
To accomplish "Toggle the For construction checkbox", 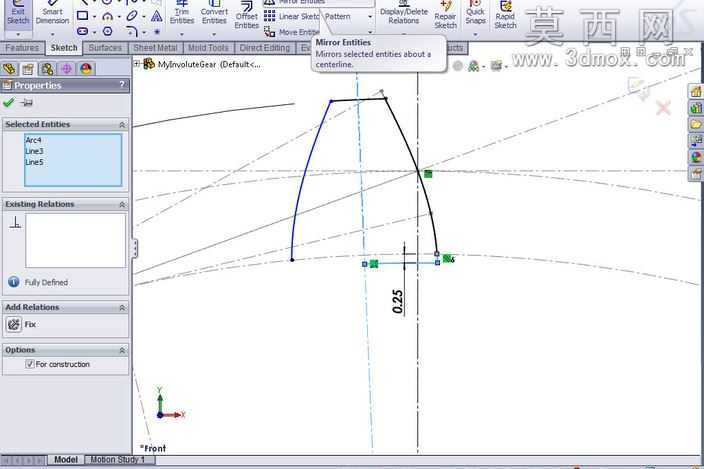I will click(x=30, y=364).
